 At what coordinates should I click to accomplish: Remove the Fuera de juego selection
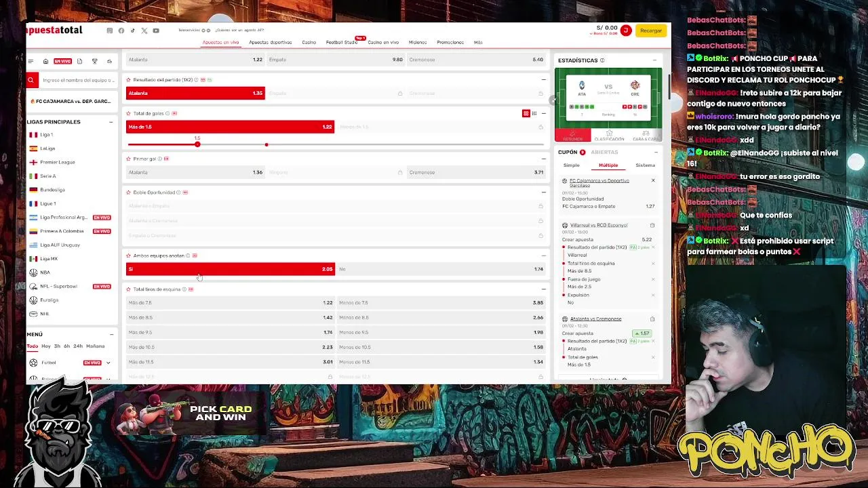[653, 279]
